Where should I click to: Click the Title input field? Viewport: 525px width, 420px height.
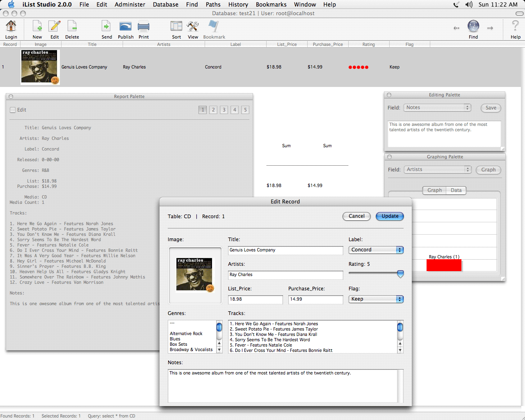(x=285, y=250)
